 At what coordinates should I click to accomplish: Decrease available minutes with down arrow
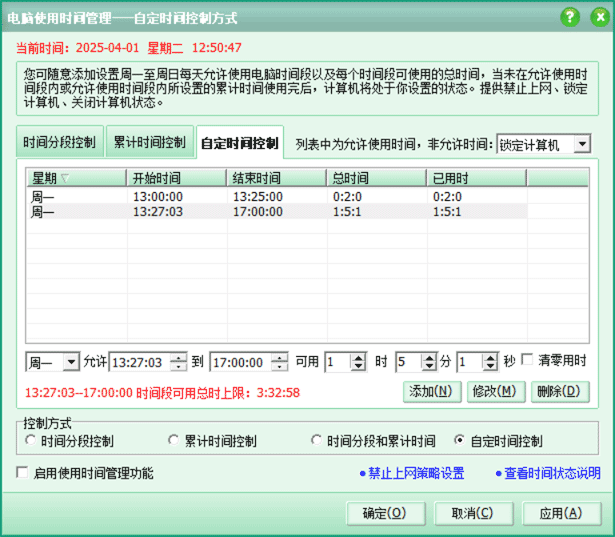430,367
